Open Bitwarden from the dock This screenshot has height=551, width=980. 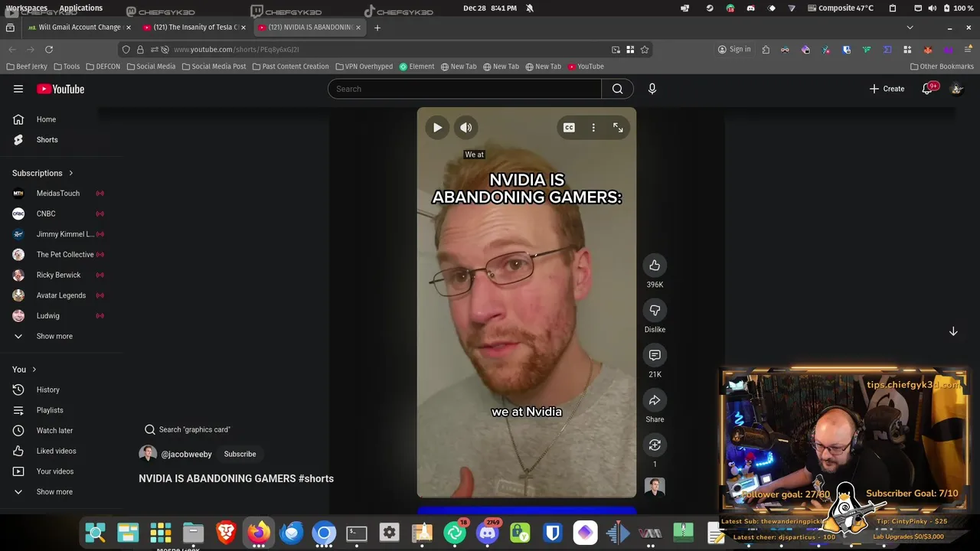point(553,532)
